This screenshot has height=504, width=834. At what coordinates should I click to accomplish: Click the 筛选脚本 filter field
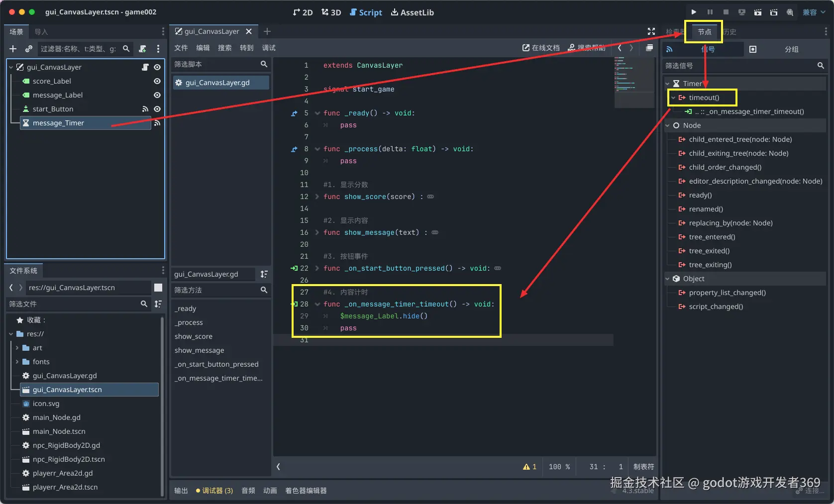point(221,64)
